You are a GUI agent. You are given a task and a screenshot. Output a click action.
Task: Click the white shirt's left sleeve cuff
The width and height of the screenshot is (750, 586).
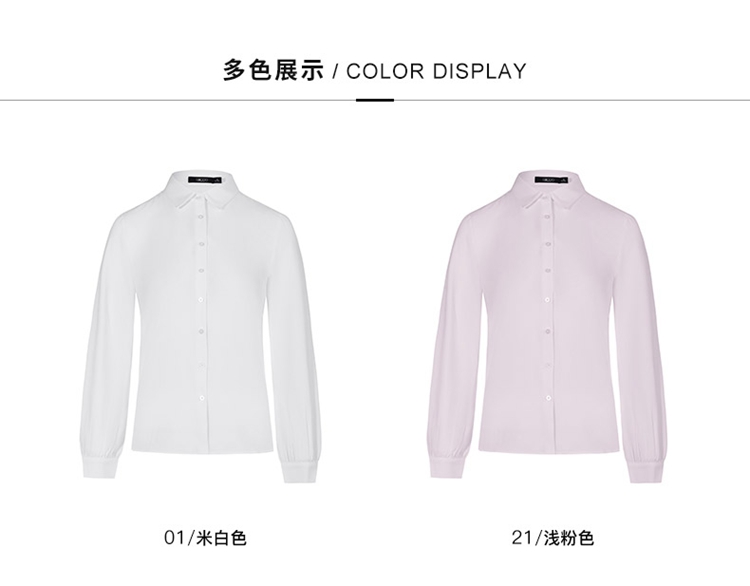click(100, 468)
